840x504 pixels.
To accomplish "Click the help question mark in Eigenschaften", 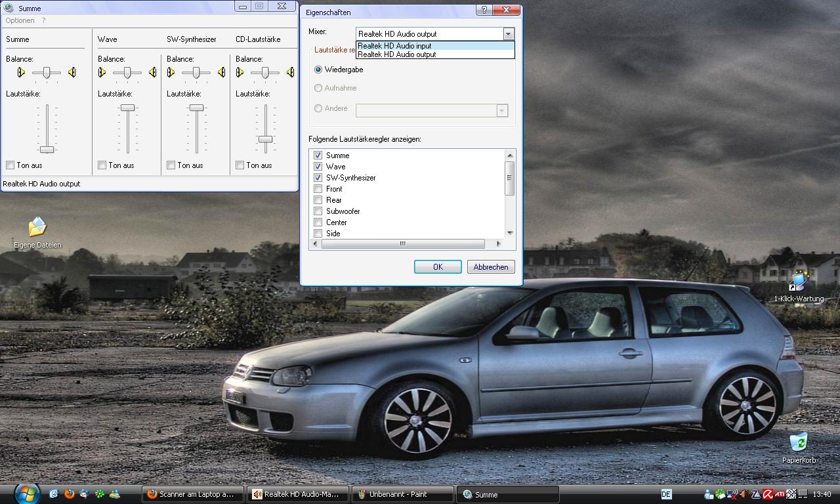I will [x=484, y=10].
